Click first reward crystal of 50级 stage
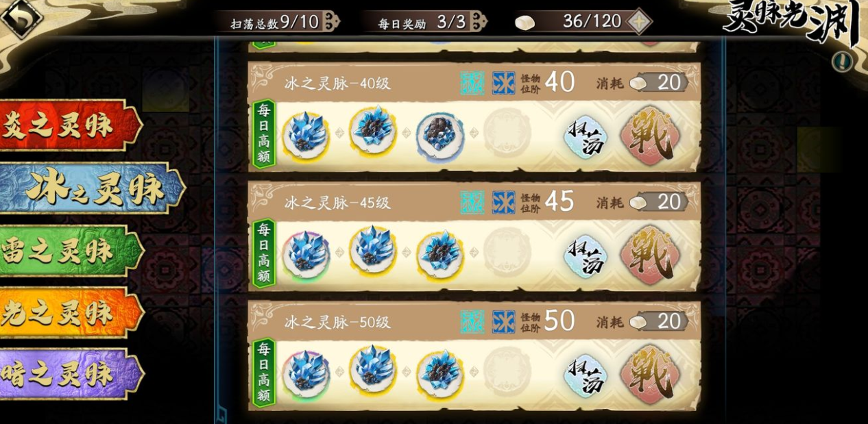The width and height of the screenshot is (868, 424). 305,373
